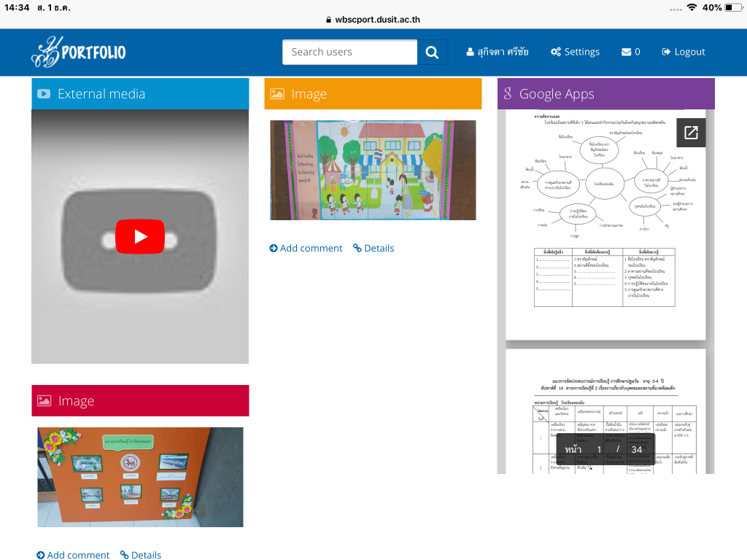Open the Settings gear menu
Viewport: 747px width, 560px height.
[575, 52]
